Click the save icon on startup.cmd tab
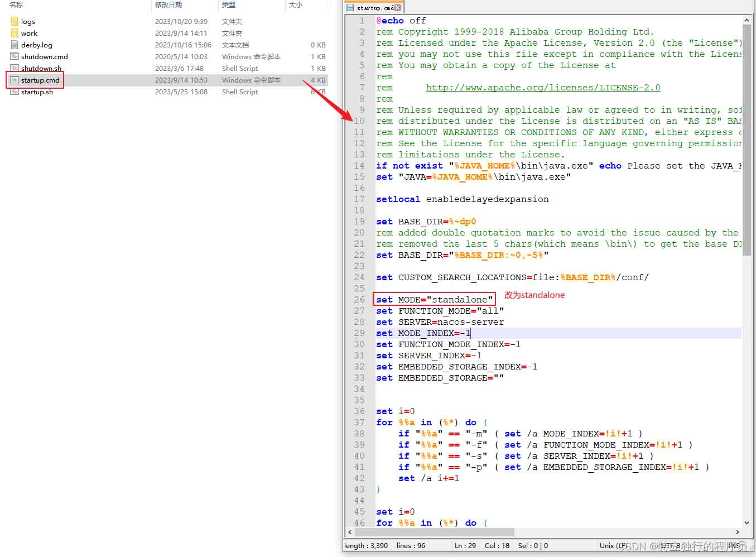756x557 pixels. click(x=350, y=8)
